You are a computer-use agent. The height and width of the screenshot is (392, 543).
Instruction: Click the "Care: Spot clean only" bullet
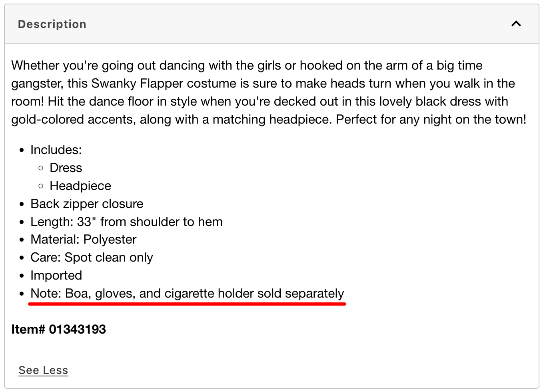[x=92, y=258]
